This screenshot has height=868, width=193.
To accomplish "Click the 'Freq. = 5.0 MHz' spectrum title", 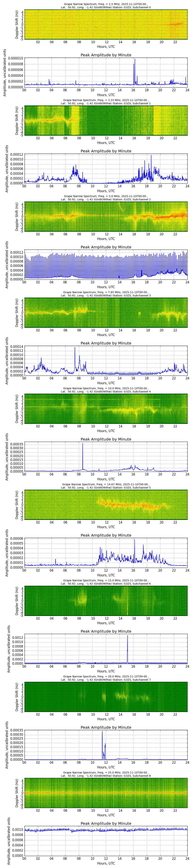I will point(106,196).
